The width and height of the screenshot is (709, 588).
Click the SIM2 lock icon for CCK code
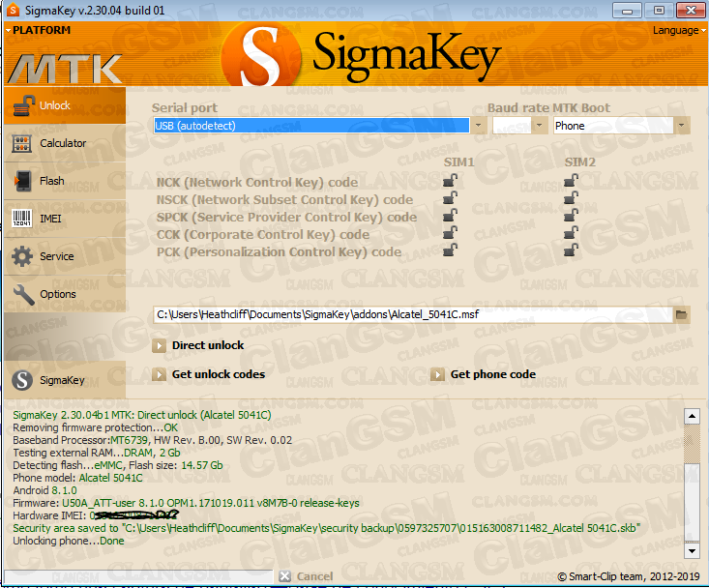point(571,233)
